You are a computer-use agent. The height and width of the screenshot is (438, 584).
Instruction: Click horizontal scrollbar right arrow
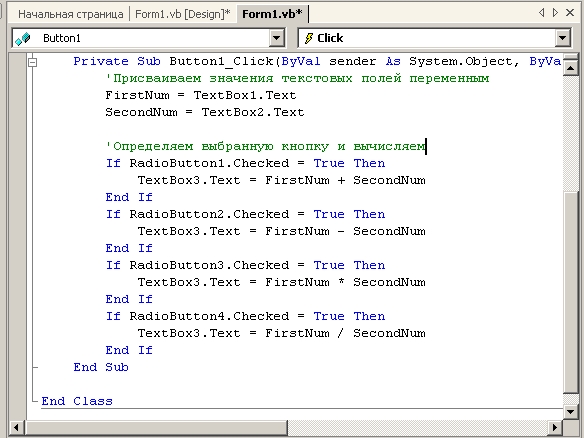pyautogui.click(x=555, y=427)
